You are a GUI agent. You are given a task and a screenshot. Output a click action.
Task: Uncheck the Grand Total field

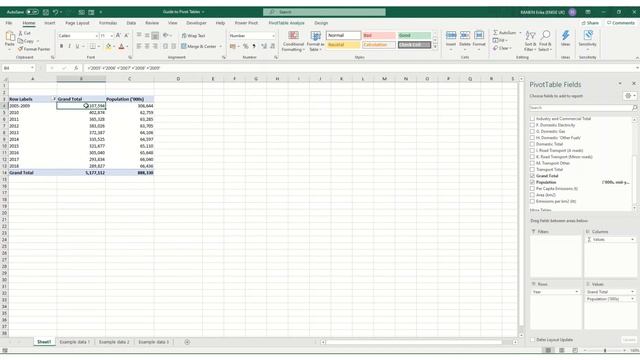click(532, 176)
